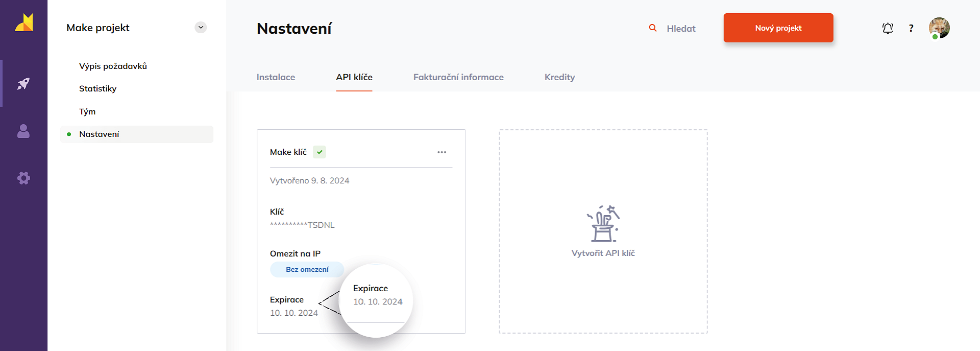Click the app logo in the sidebar
This screenshot has width=980, height=351.
pyautogui.click(x=23, y=23)
